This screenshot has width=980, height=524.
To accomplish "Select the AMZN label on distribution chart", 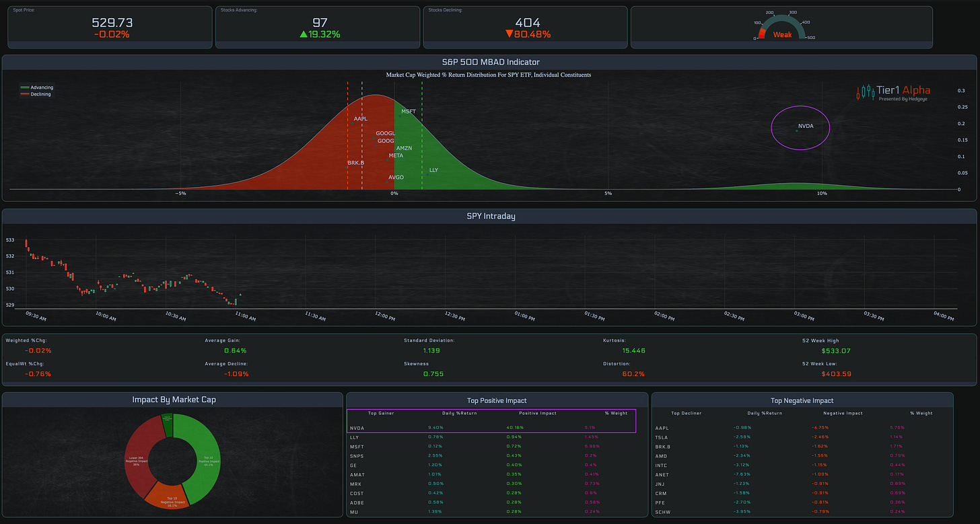I will pos(404,148).
